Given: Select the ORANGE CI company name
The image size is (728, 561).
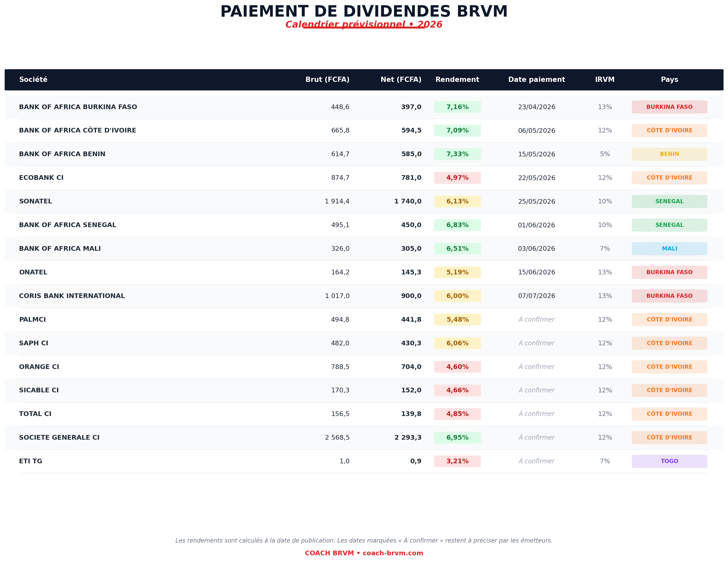Looking at the screenshot, I should [x=39, y=367].
